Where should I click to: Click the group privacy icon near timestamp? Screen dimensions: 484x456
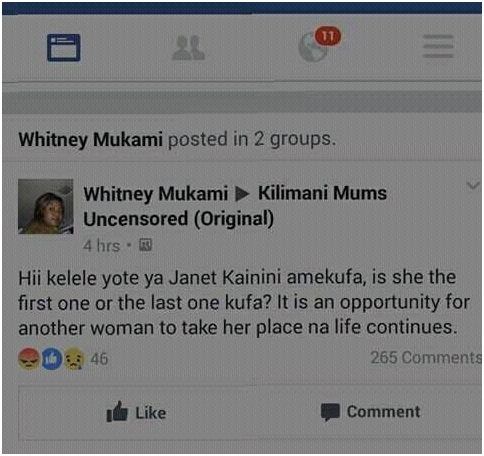(x=145, y=245)
